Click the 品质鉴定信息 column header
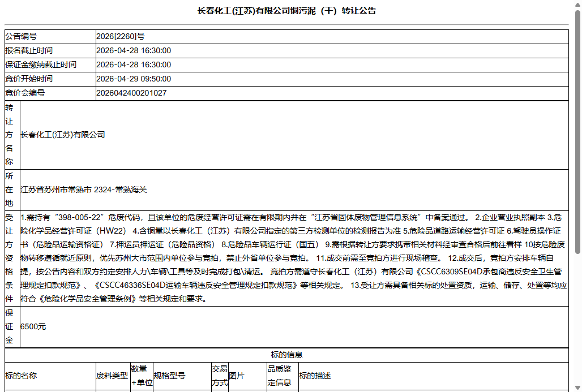Viewport: 582px width, 392px height. point(283,376)
